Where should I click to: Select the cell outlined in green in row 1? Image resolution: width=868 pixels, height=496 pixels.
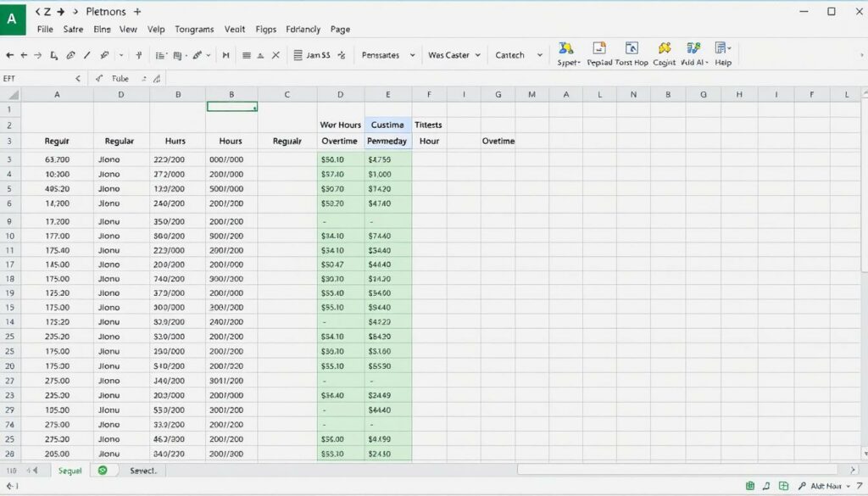(x=232, y=106)
